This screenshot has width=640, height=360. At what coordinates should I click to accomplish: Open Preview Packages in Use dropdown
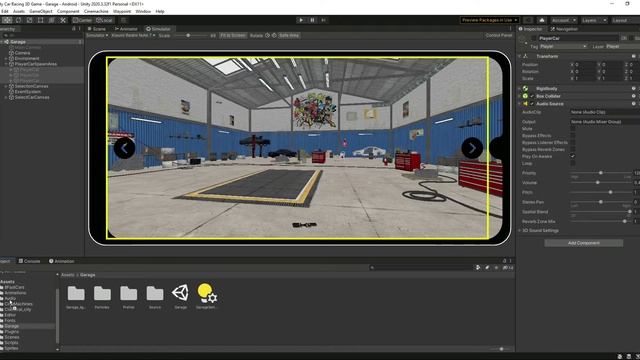490,20
